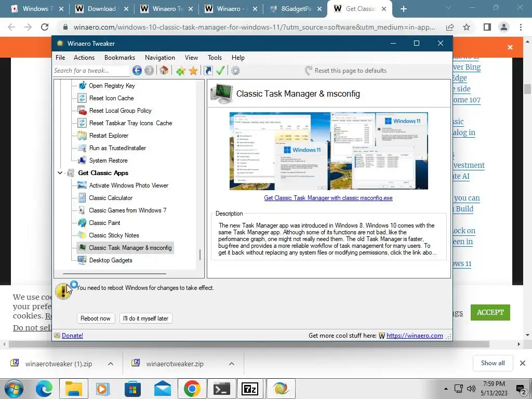This screenshot has width=532, height=399.
Task: Reload the page in Chrome
Action: [x=45, y=27]
